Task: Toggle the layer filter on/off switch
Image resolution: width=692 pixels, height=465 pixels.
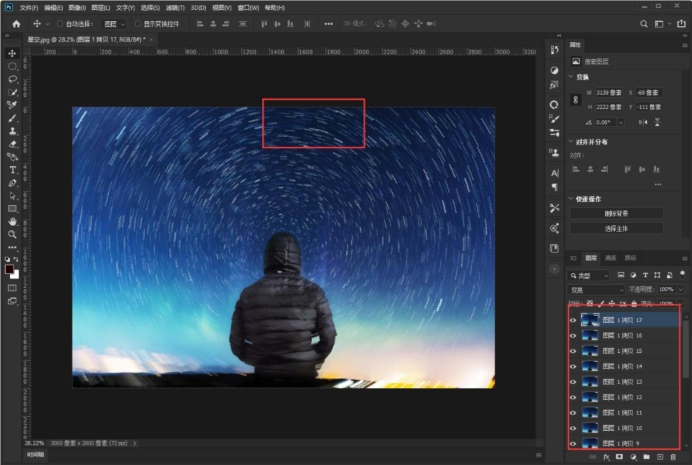Action: point(683,274)
